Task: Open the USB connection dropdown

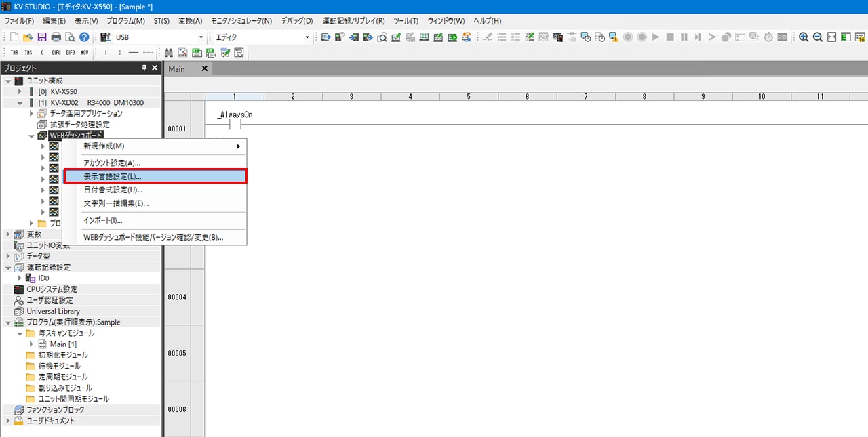Action: 201,37
